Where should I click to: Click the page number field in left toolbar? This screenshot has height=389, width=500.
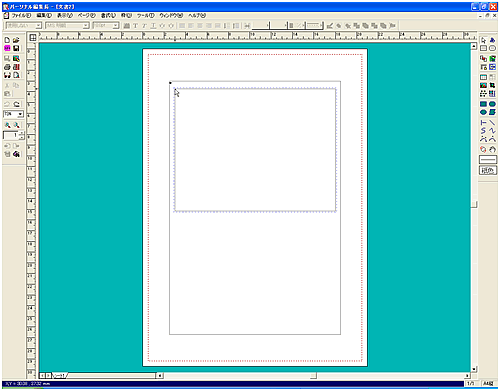(11, 135)
